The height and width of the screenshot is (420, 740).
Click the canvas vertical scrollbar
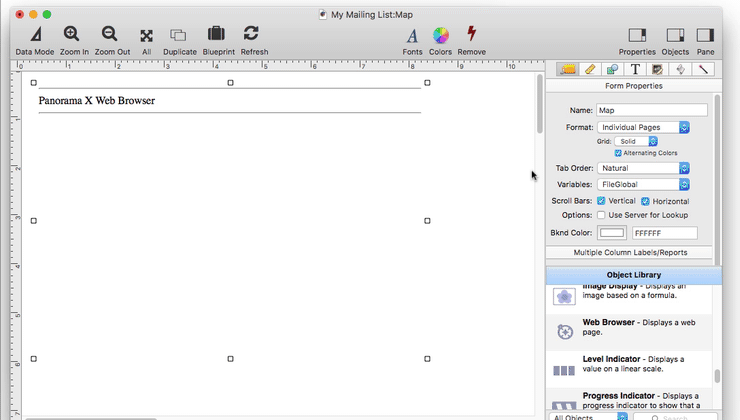[x=539, y=104]
